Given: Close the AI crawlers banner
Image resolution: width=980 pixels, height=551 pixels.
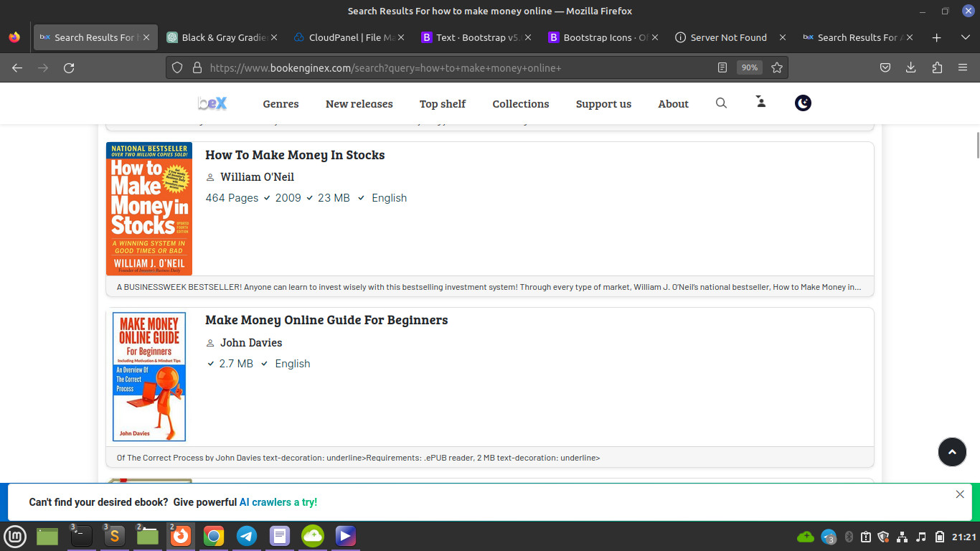Looking at the screenshot, I should pos(960,494).
